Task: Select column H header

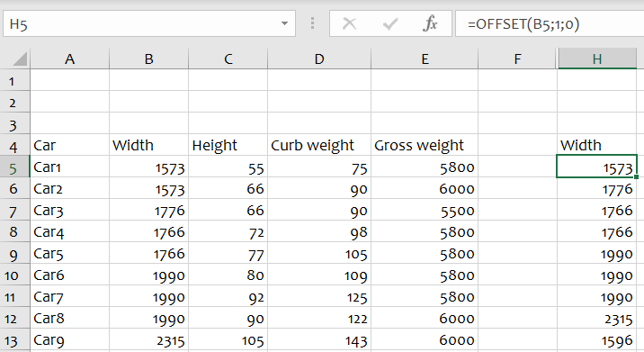Action: pos(596,59)
